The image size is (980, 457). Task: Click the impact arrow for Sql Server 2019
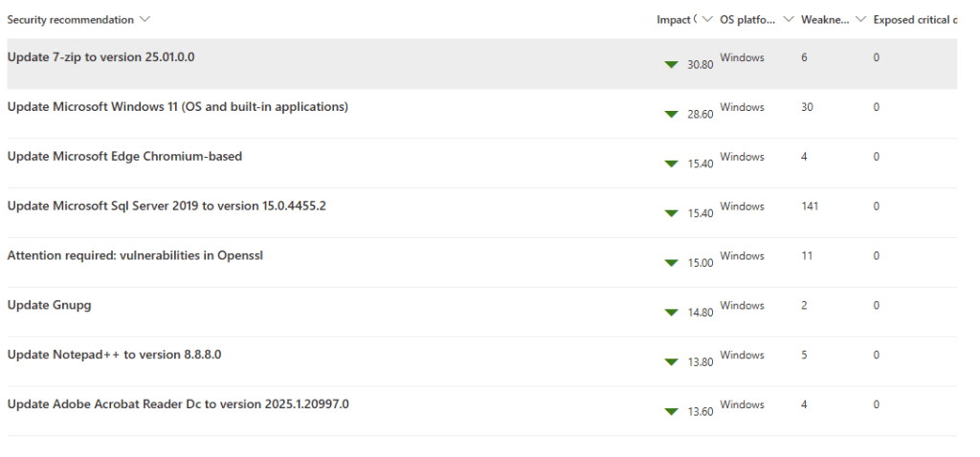pyautogui.click(x=671, y=214)
